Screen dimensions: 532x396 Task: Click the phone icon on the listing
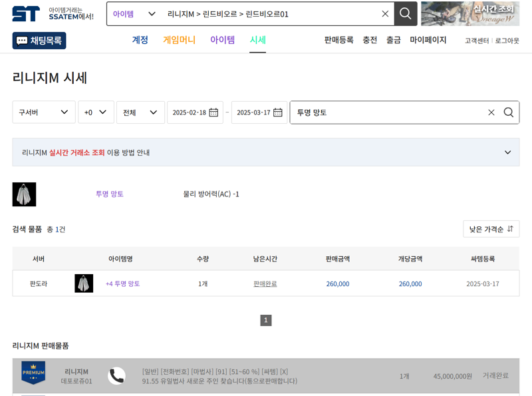(x=117, y=376)
